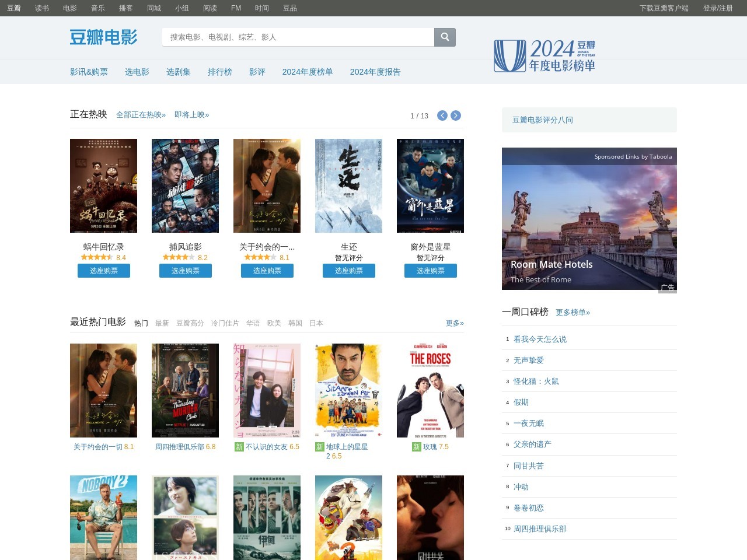Open 同甘共苦 in weekly ranking
The height and width of the screenshot is (560, 747).
click(x=529, y=466)
